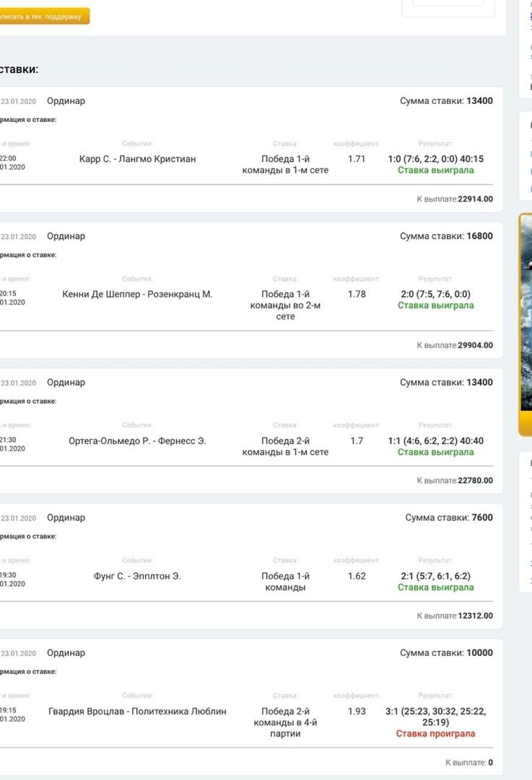
Task: Select the stake amount 10000
Action: [480, 653]
